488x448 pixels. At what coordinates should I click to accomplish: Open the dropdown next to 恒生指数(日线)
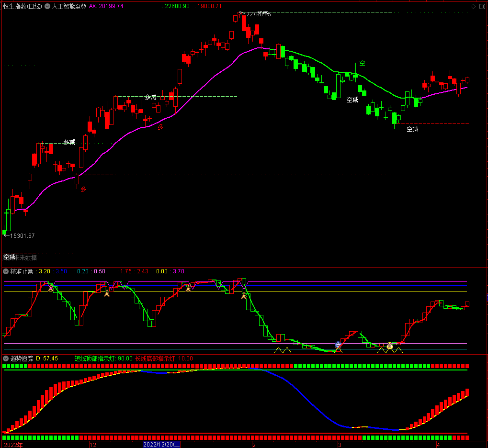[47, 6]
